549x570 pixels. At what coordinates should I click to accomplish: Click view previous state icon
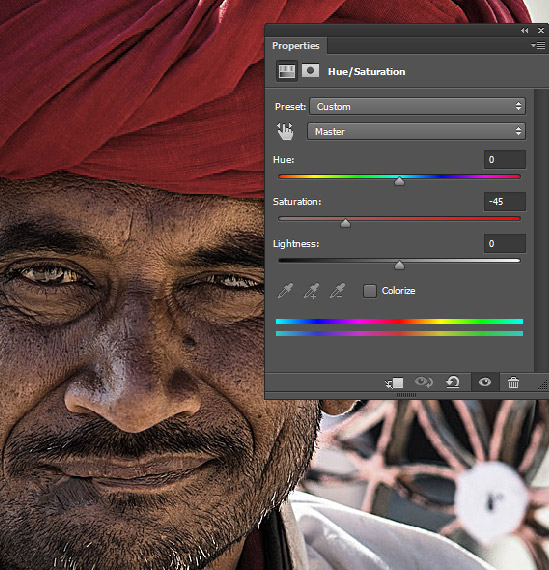[424, 382]
